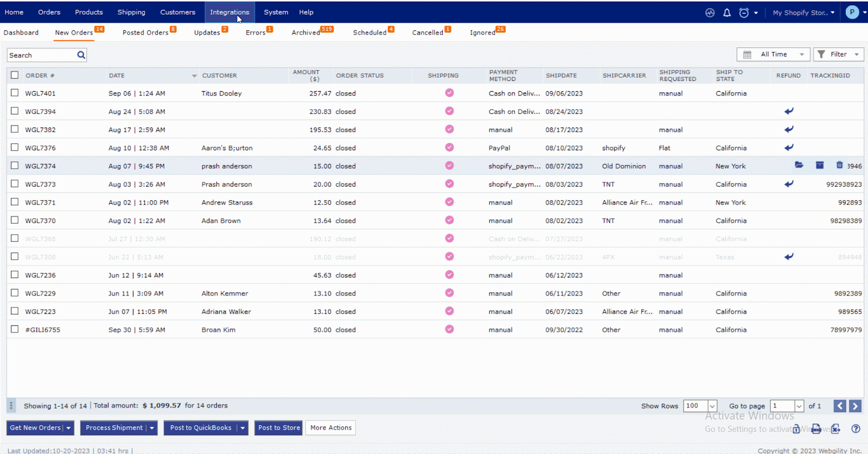Go to next page arrow
Screen dimensions: 868x454
(x=855, y=406)
